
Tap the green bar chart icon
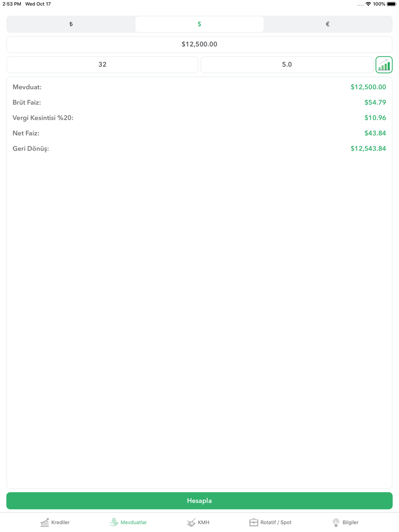pyautogui.click(x=384, y=65)
